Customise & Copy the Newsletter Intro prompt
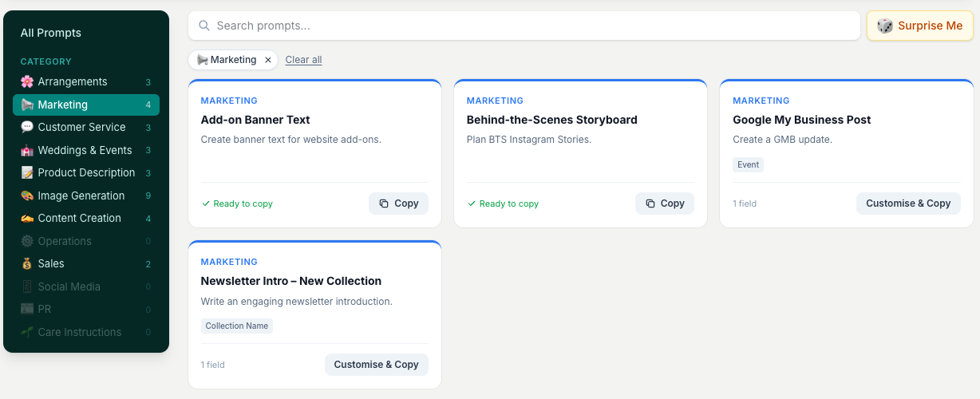 [377, 365]
